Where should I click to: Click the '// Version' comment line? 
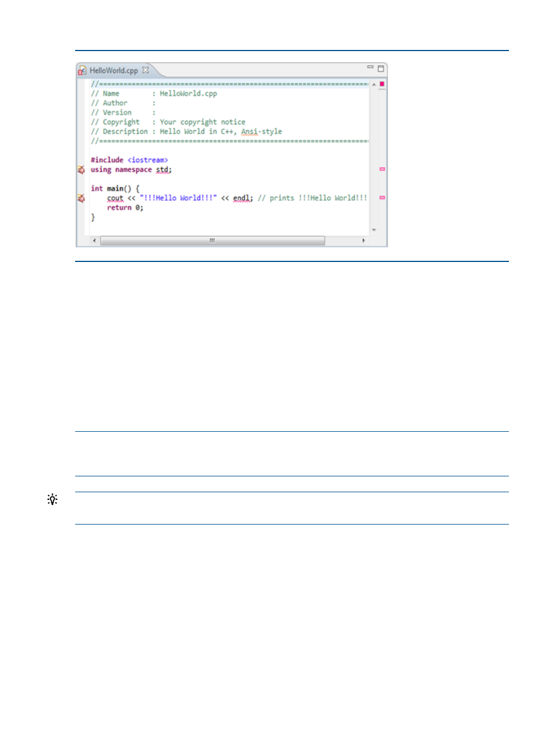[x=123, y=112]
